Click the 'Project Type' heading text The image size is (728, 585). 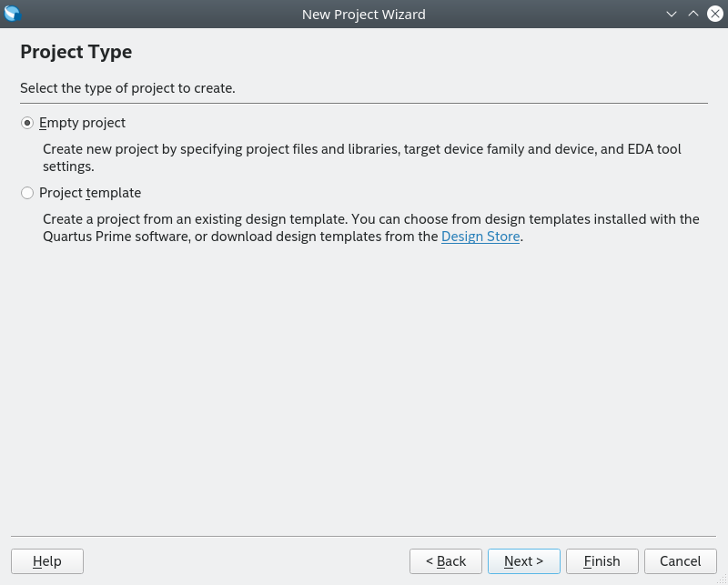click(x=76, y=52)
